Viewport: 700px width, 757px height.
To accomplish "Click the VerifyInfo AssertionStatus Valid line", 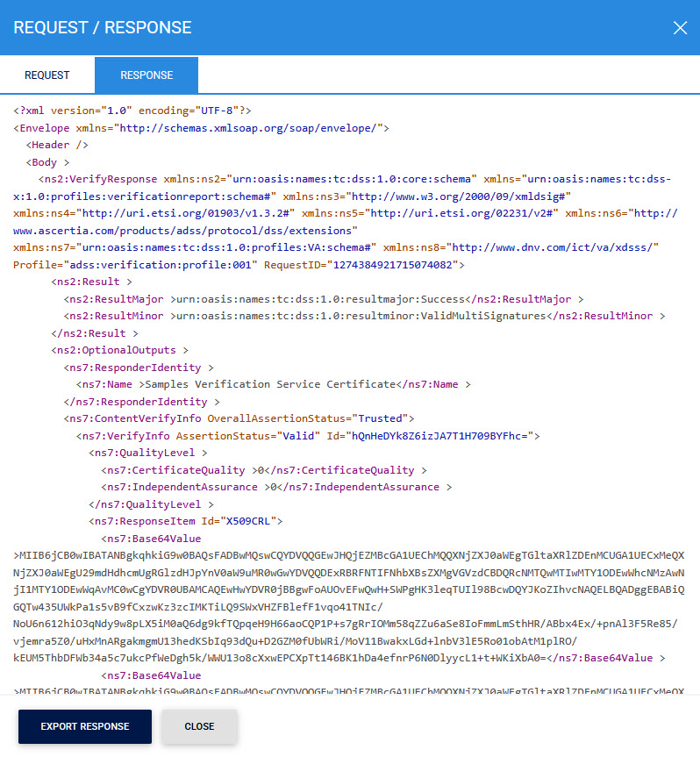I will [307, 436].
